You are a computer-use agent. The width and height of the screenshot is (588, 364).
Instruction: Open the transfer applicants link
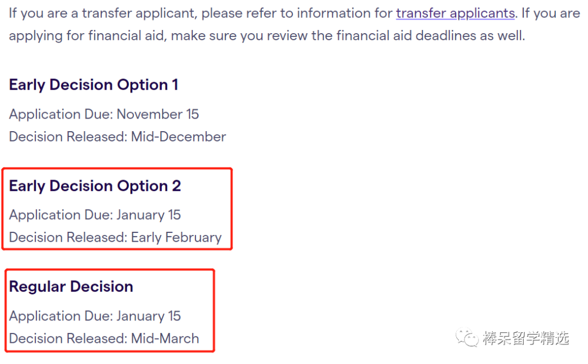pyautogui.click(x=455, y=13)
